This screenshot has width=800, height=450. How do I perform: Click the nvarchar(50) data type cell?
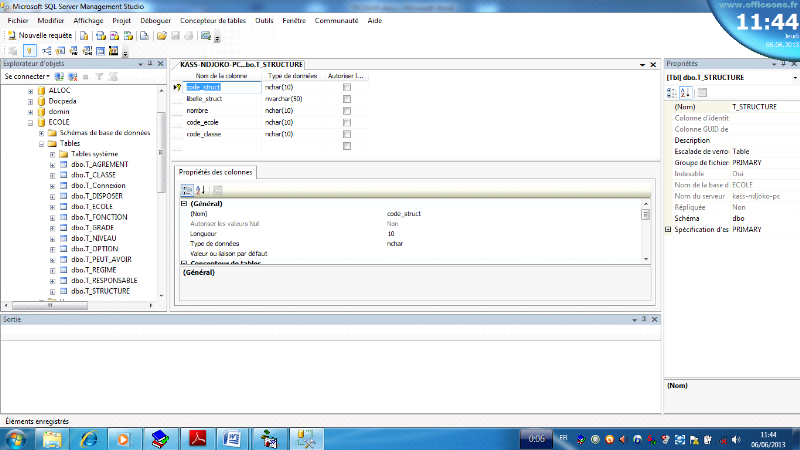point(293,99)
